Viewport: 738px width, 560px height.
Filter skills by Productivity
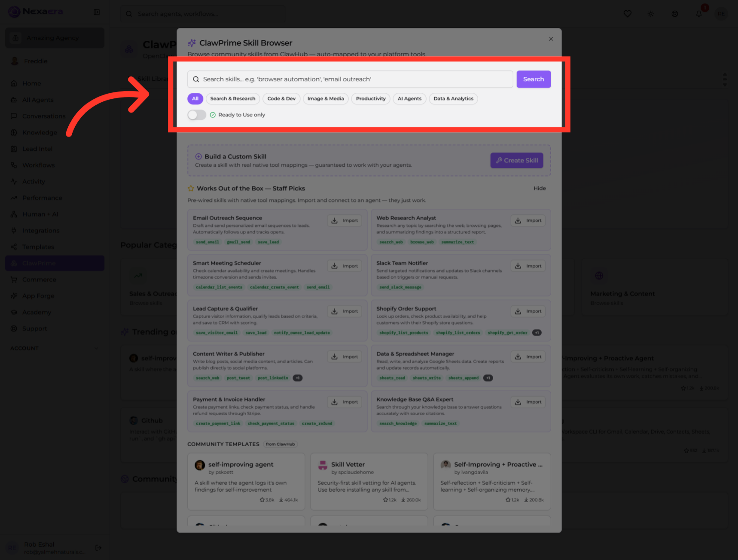tap(371, 99)
